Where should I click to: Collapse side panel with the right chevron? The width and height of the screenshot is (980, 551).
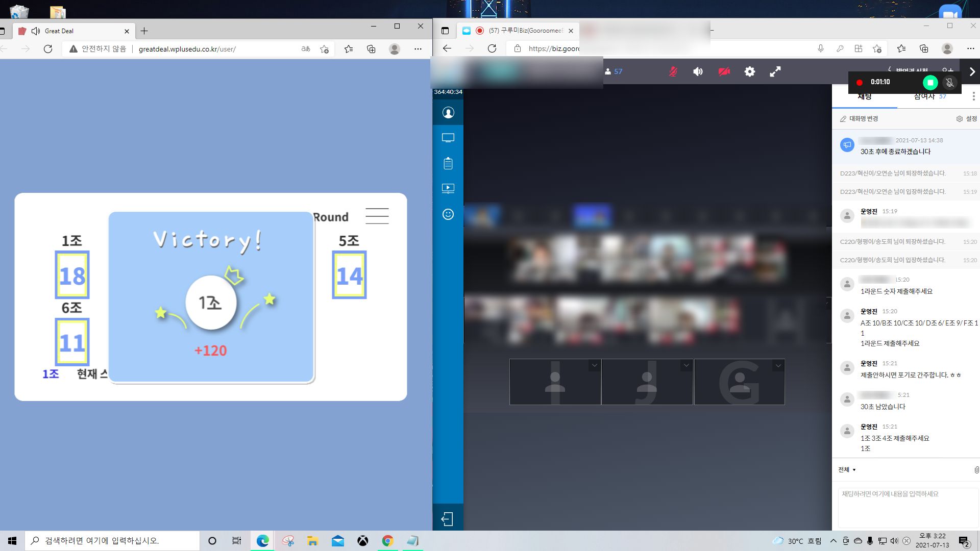[972, 72]
